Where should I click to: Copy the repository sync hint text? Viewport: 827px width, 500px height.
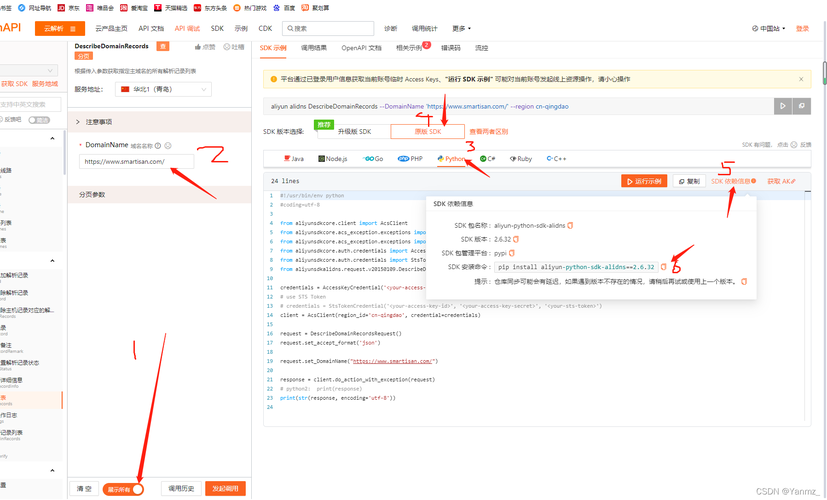pos(744,282)
